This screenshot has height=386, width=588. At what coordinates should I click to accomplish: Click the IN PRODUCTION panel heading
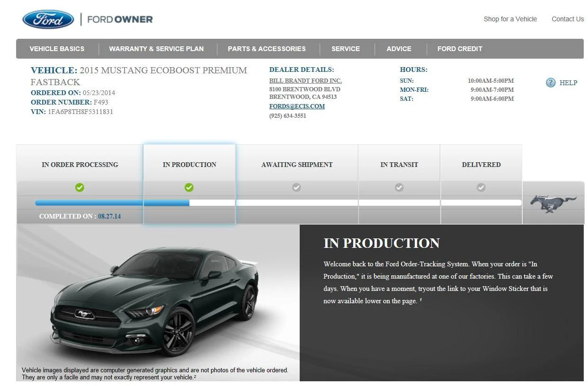click(382, 243)
